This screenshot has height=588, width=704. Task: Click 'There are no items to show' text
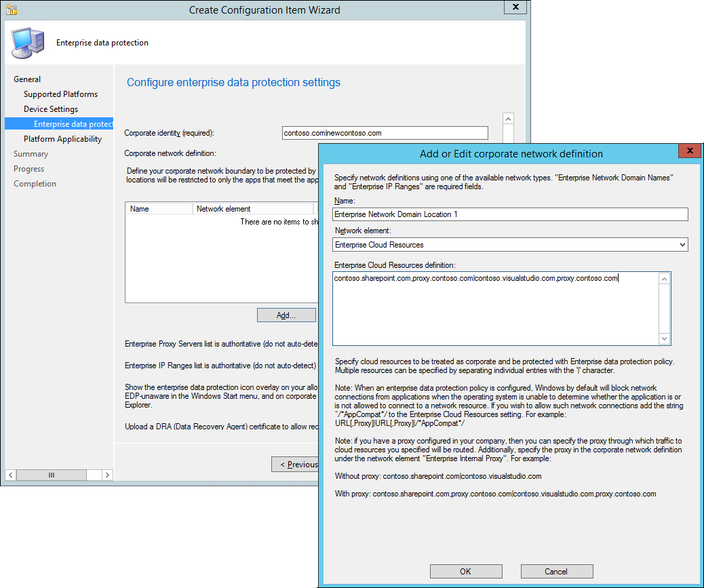279,222
